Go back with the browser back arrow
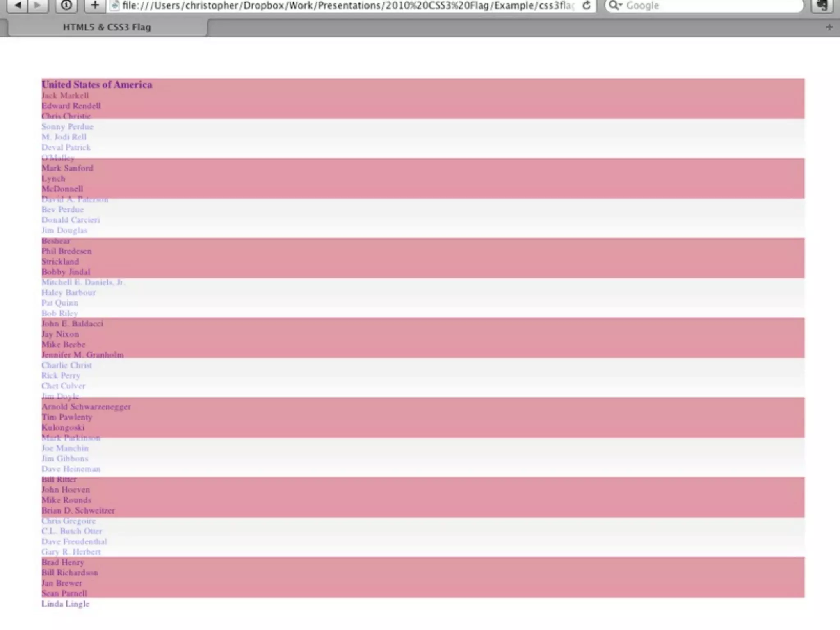 [17, 5]
